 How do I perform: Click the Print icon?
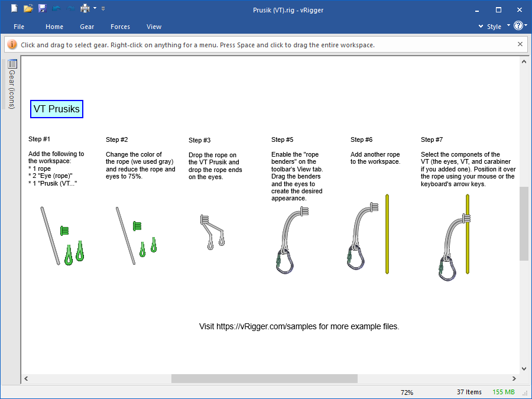point(85,9)
